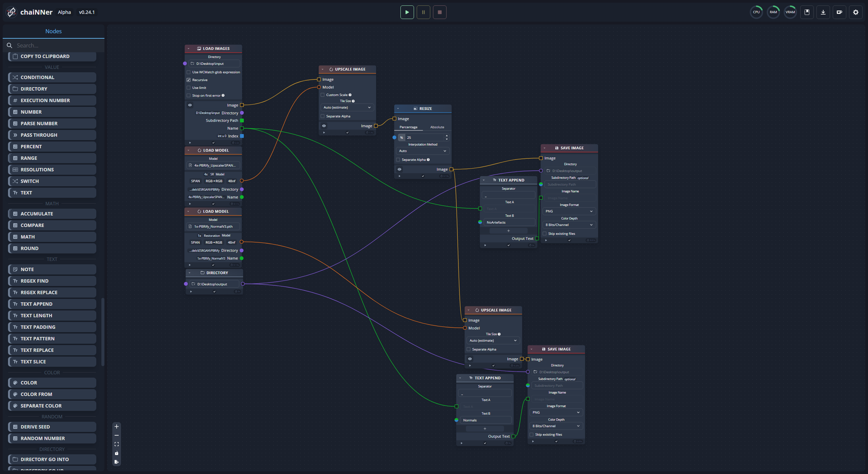Click the chaiNNer logo icon
The image size is (868, 474).
[11, 12]
